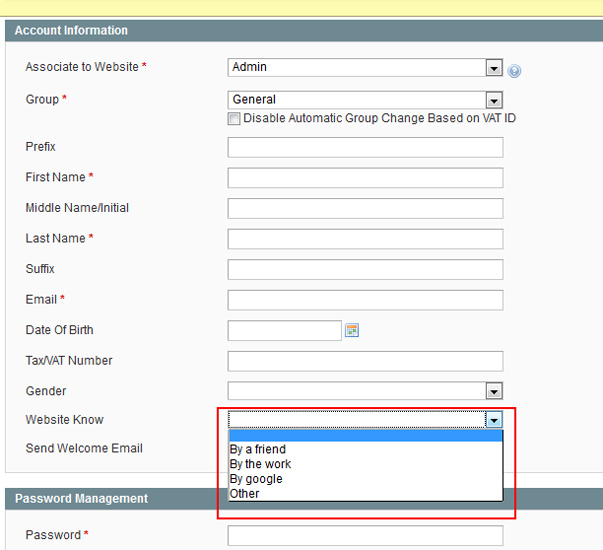Open the Group dropdown arrow

[x=494, y=101]
